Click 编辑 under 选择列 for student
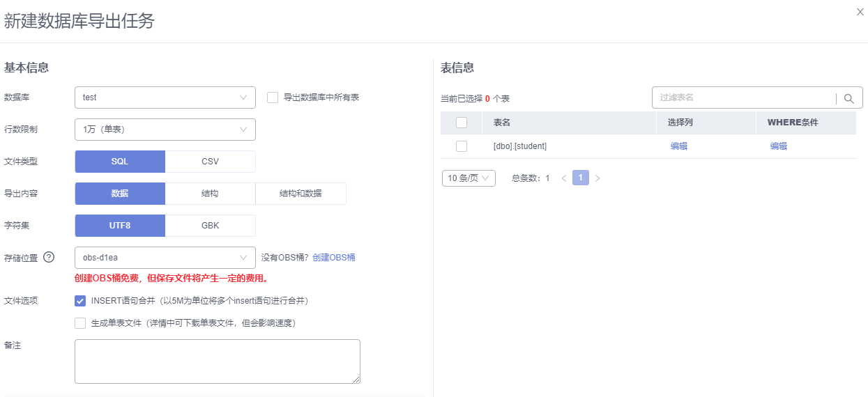This screenshot has width=868, height=397. click(x=679, y=146)
